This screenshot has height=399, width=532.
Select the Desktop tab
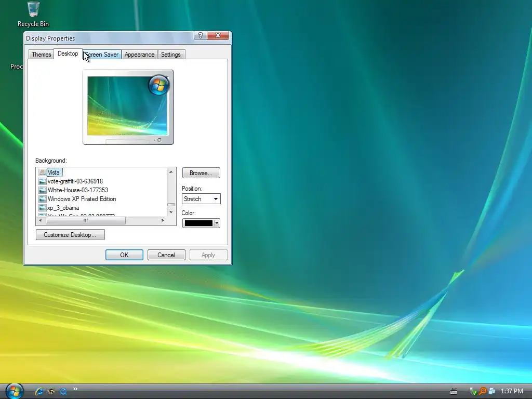tap(68, 54)
